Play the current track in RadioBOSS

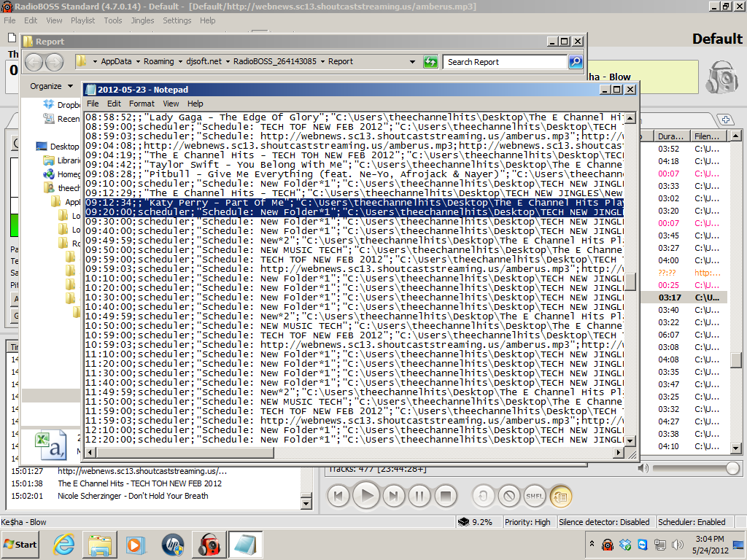pos(366,496)
